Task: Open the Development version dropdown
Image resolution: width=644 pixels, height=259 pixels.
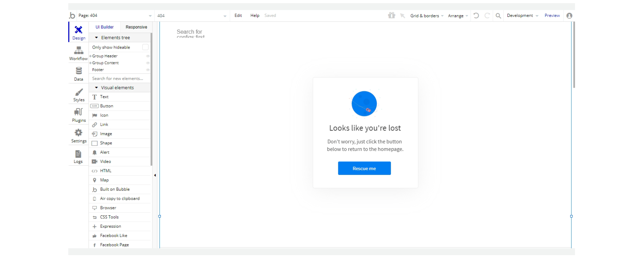Action: point(522,15)
